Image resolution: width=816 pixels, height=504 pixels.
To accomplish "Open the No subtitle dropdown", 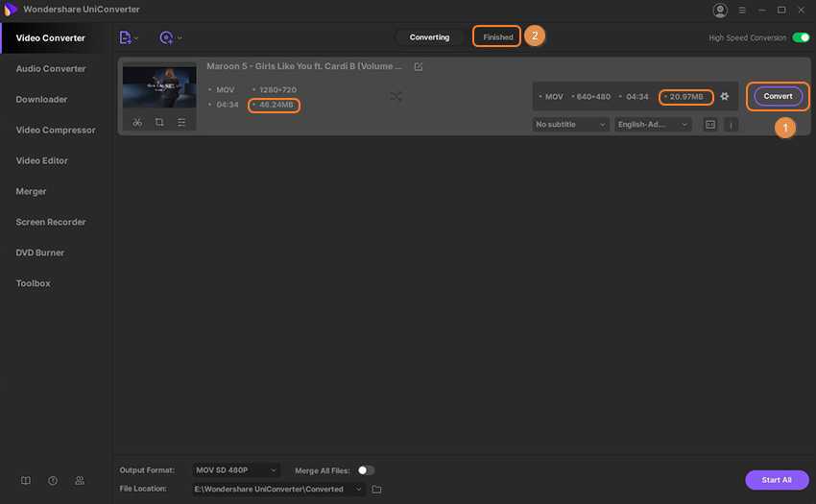I will pyautogui.click(x=571, y=125).
